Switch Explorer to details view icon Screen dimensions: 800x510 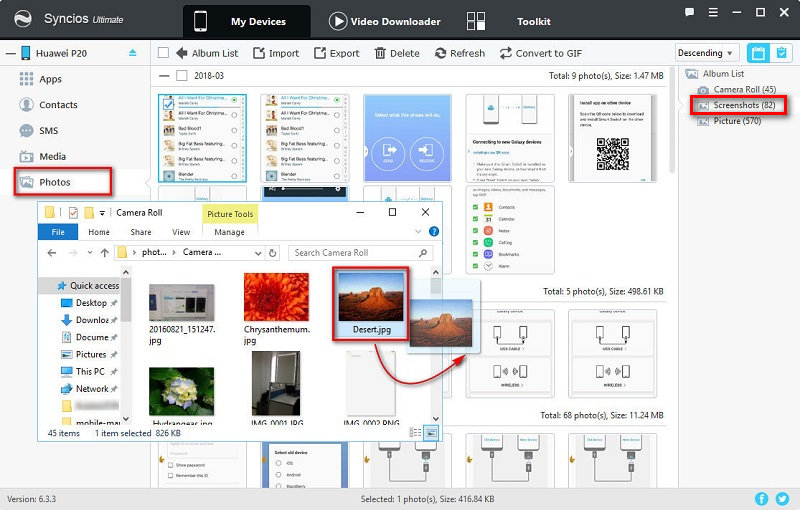(x=415, y=432)
